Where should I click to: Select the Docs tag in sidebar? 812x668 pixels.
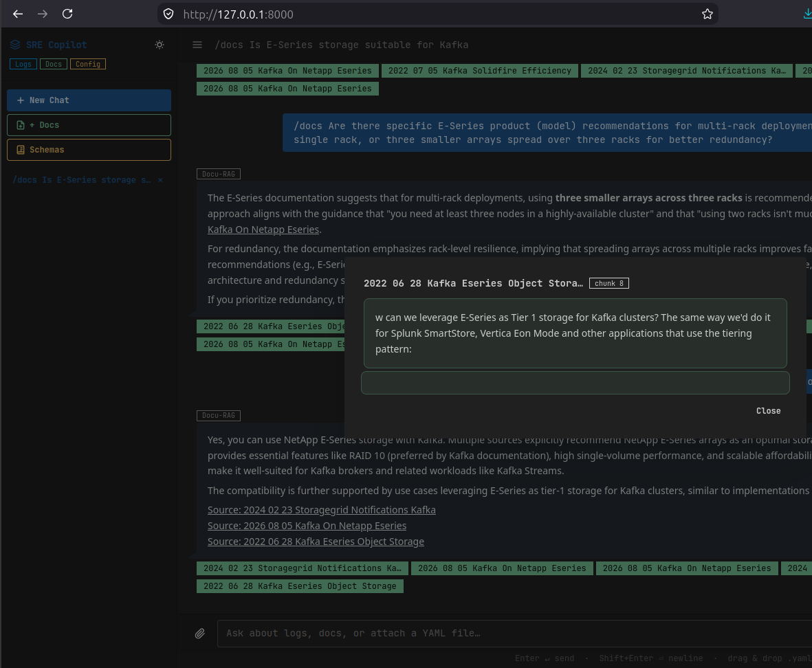pos(54,64)
